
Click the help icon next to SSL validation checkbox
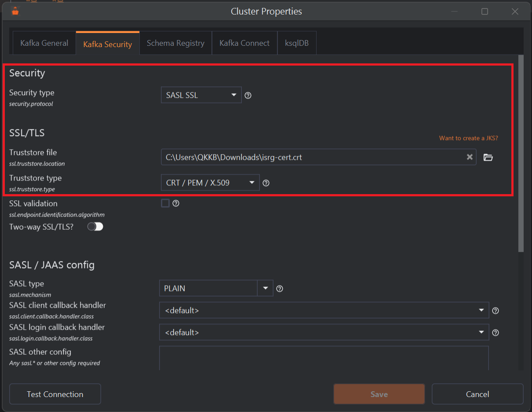[x=176, y=203]
